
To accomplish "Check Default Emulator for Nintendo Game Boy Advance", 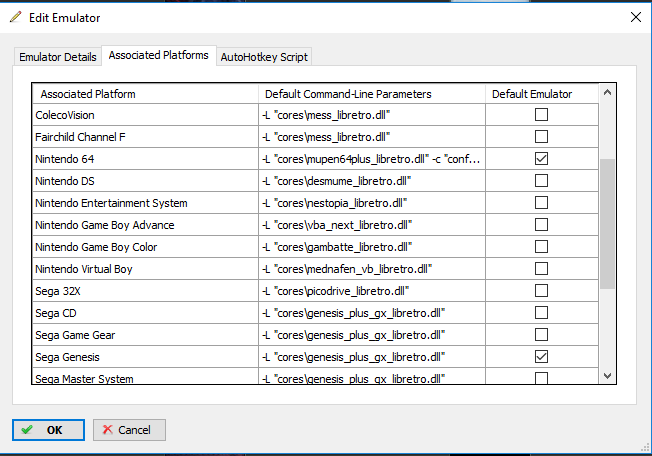I will coord(541,225).
